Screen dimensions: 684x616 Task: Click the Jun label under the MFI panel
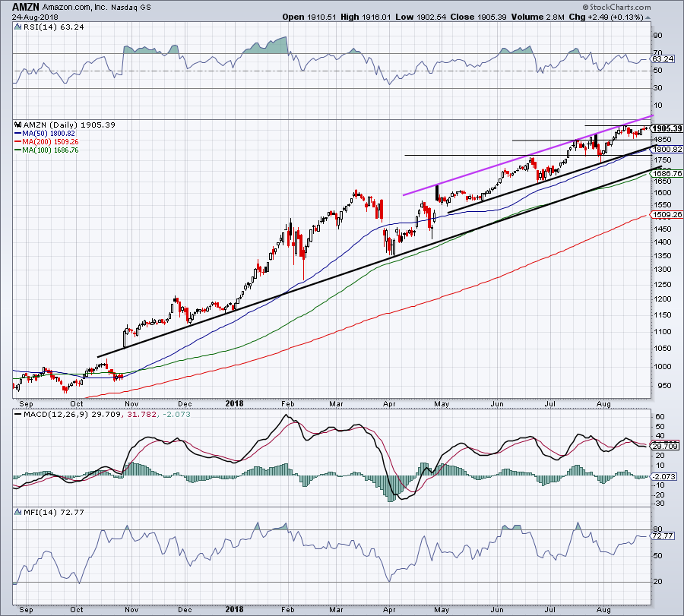[497, 609]
